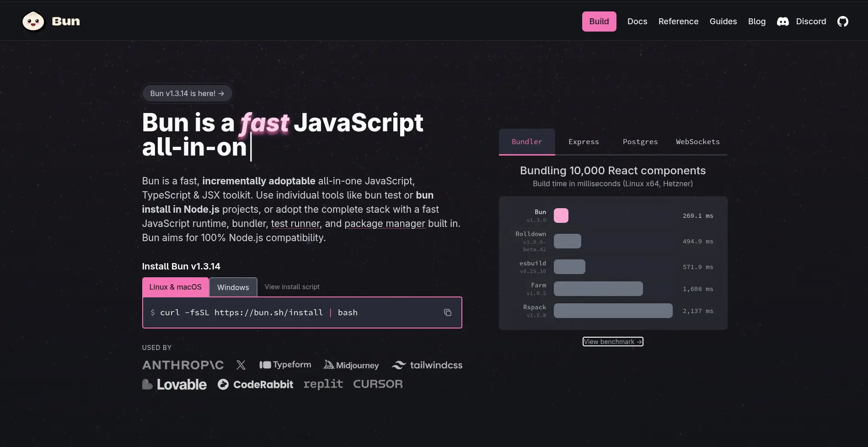Open the View install script link
This screenshot has width=868, height=447.
tap(292, 287)
